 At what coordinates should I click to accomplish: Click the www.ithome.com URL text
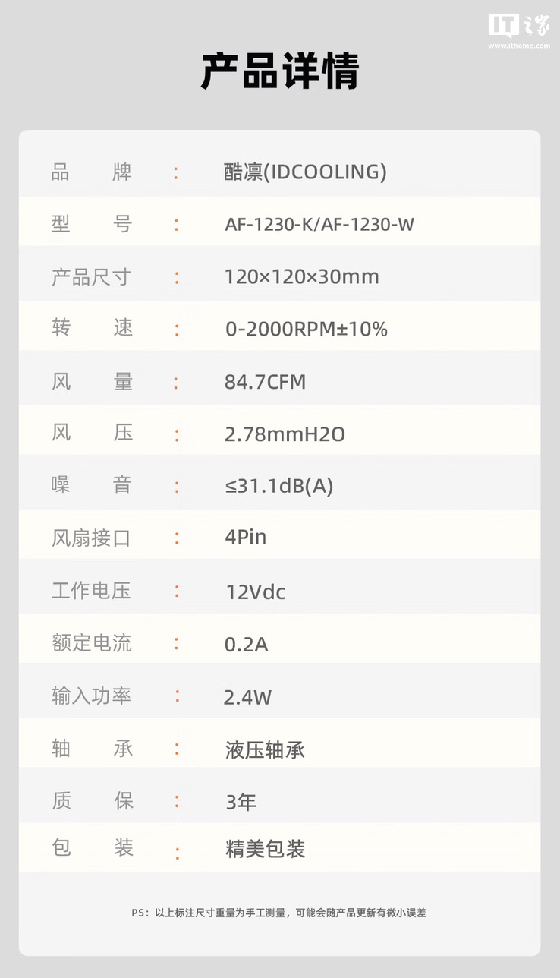pos(519,46)
